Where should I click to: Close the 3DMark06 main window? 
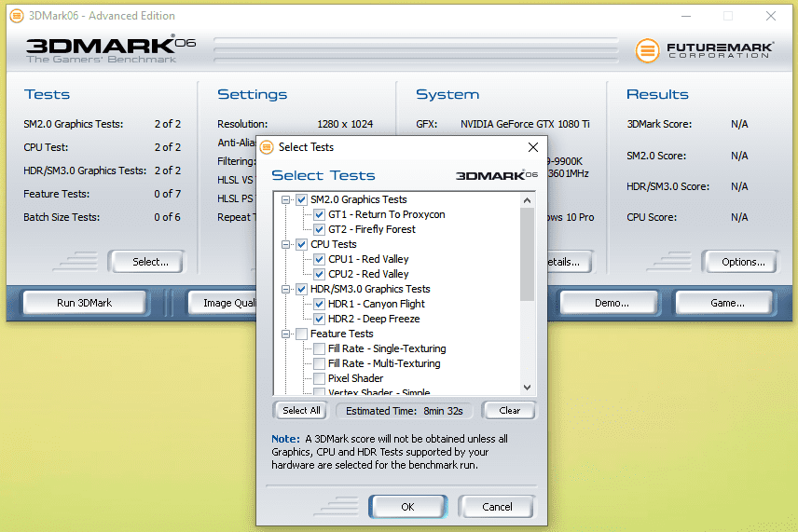coord(771,16)
